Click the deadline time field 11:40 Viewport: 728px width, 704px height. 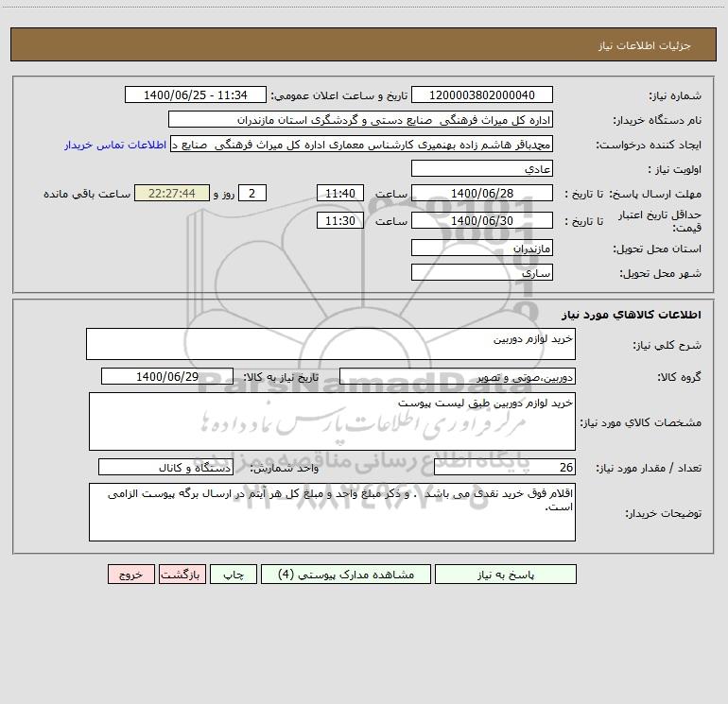[x=339, y=193]
